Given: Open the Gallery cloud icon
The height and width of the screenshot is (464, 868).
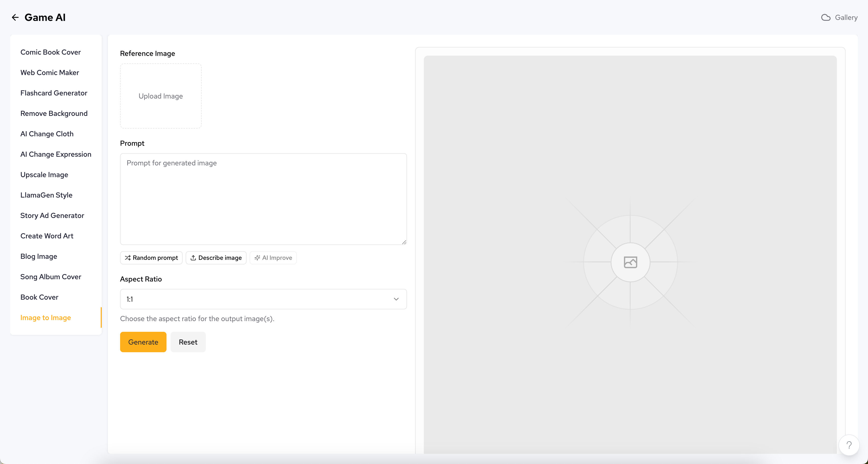Looking at the screenshot, I should [826, 18].
